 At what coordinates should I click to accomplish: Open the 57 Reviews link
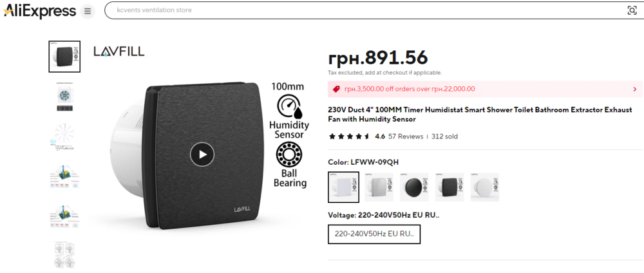pos(406,136)
